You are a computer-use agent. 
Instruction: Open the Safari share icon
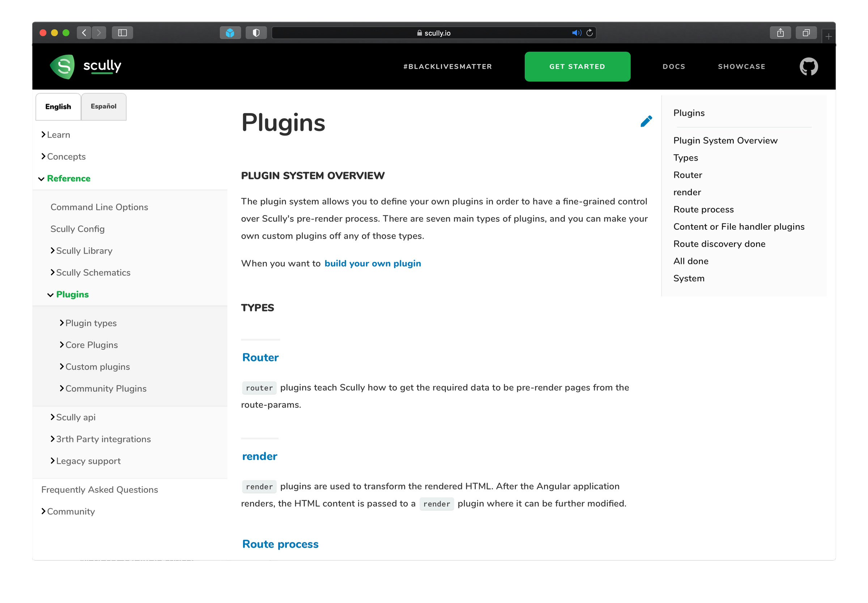pyautogui.click(x=780, y=33)
